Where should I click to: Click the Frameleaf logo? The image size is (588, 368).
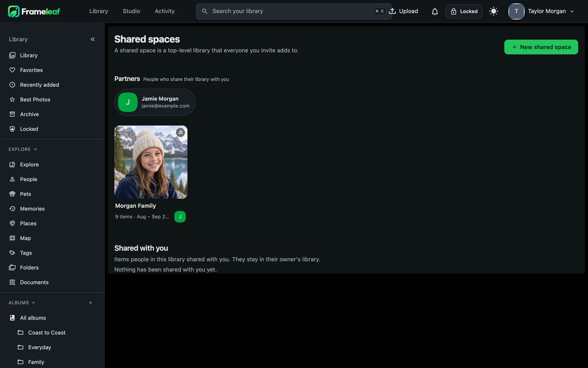coord(34,11)
